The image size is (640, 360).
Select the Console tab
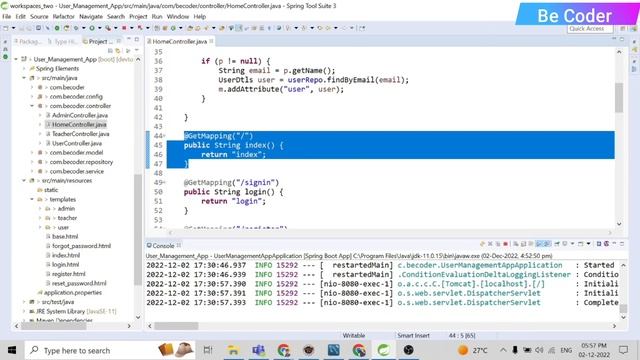[163, 246]
